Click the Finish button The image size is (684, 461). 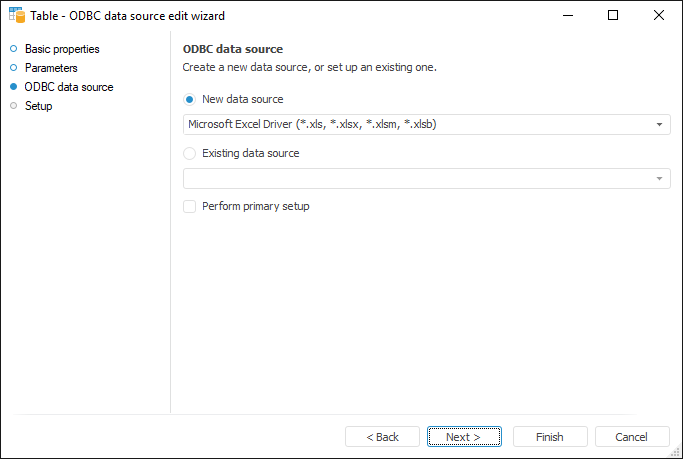tap(550, 437)
